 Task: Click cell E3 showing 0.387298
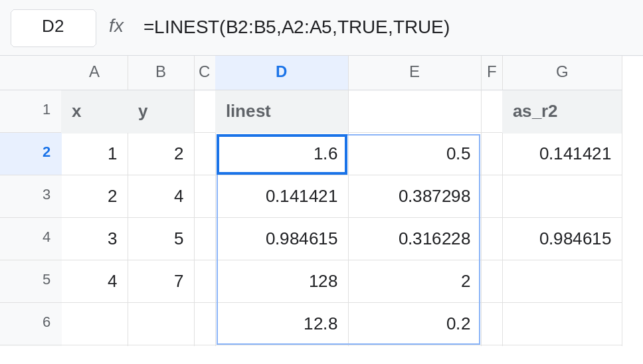pyautogui.click(x=414, y=197)
